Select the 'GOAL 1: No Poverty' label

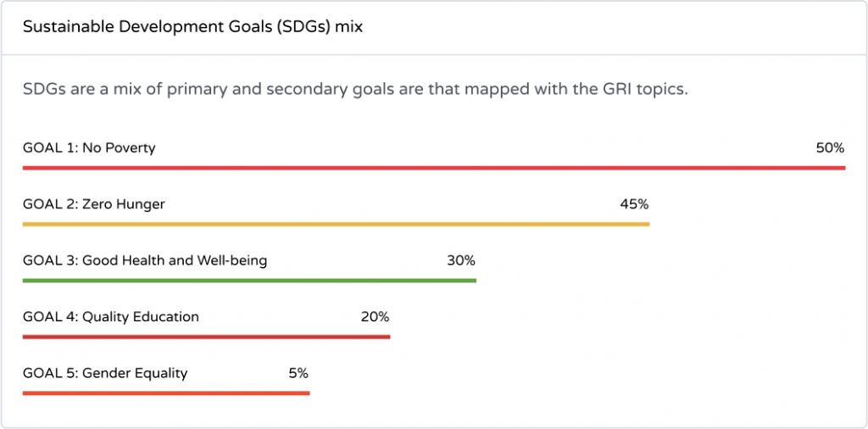pyautogui.click(x=89, y=148)
